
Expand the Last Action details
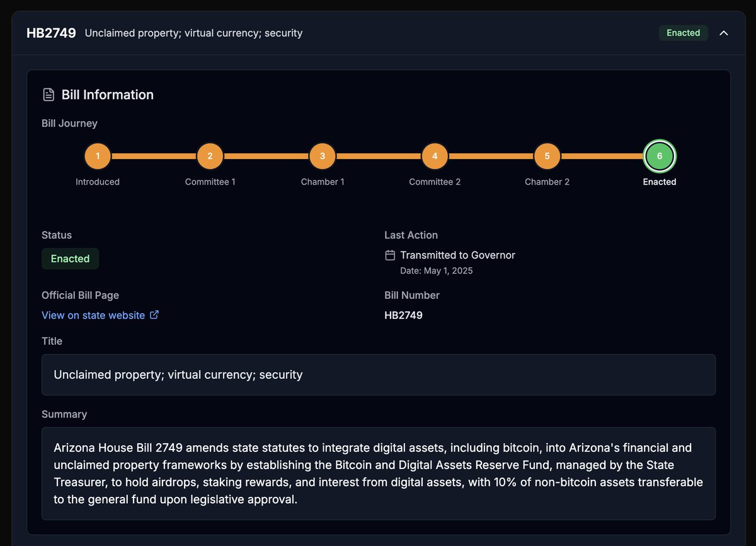(411, 235)
